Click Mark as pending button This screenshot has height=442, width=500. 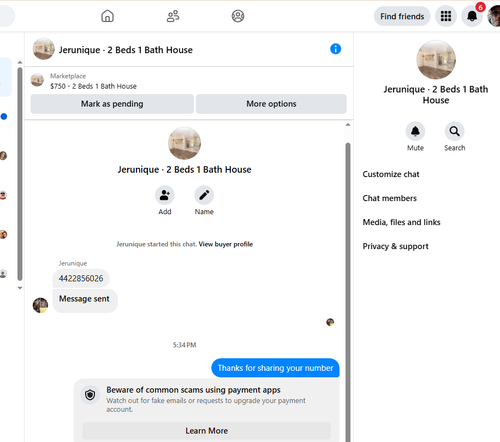112,104
